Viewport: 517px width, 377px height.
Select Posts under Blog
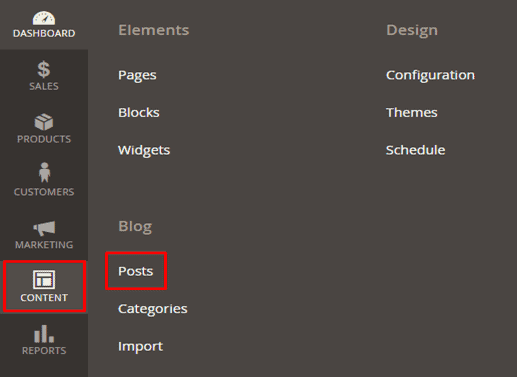pyautogui.click(x=136, y=271)
